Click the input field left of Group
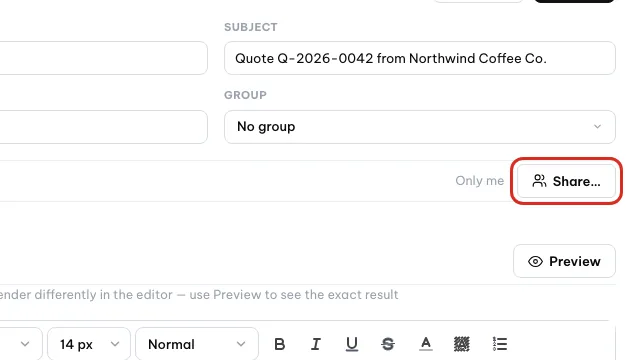The image size is (640, 360). [x=104, y=127]
